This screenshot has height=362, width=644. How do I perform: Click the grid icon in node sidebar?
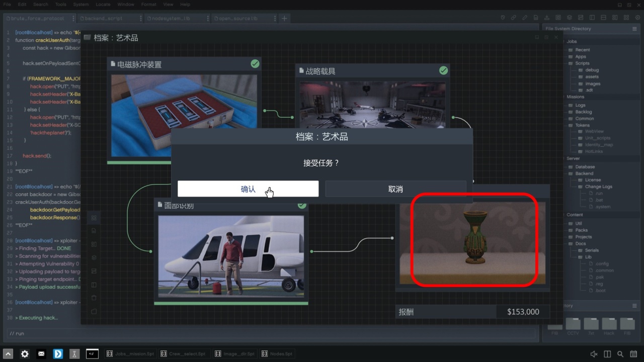pos(94,218)
